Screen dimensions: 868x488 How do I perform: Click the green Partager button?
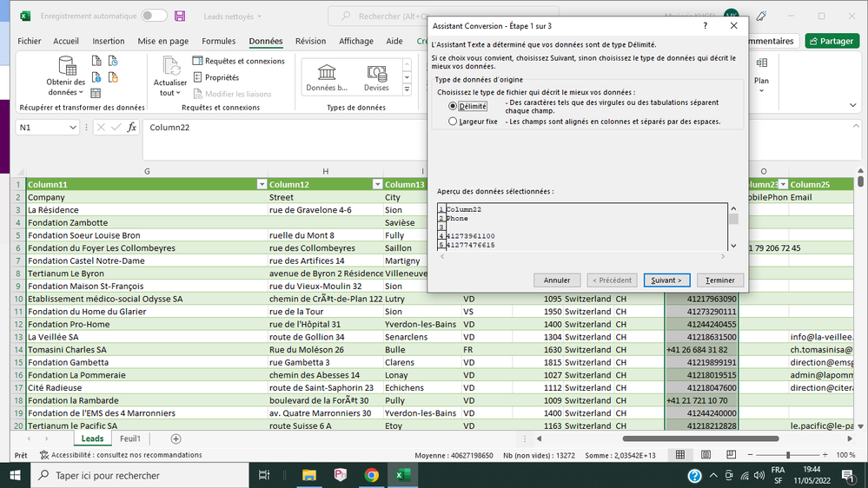(832, 41)
